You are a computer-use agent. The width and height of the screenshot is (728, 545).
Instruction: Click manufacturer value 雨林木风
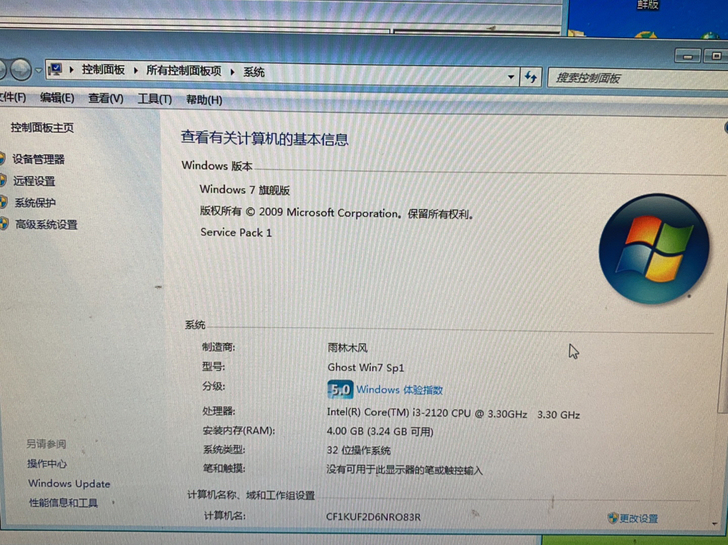point(347,347)
